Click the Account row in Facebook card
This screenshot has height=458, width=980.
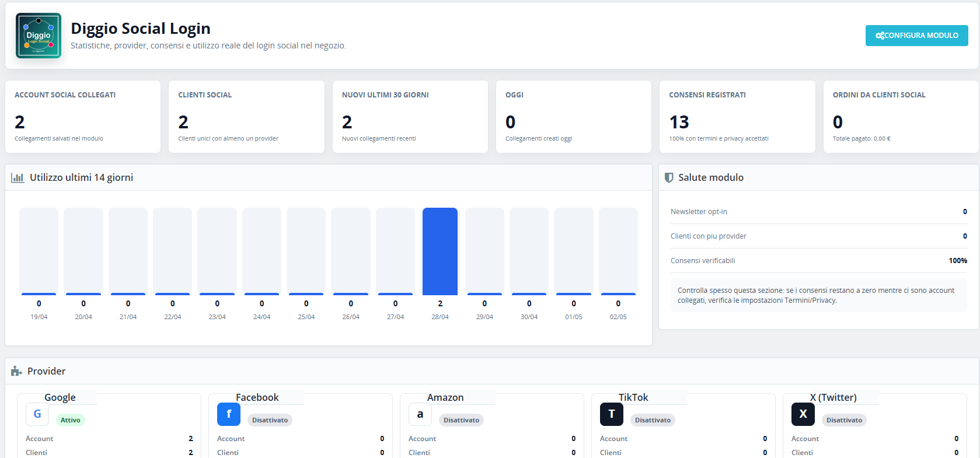point(301,439)
